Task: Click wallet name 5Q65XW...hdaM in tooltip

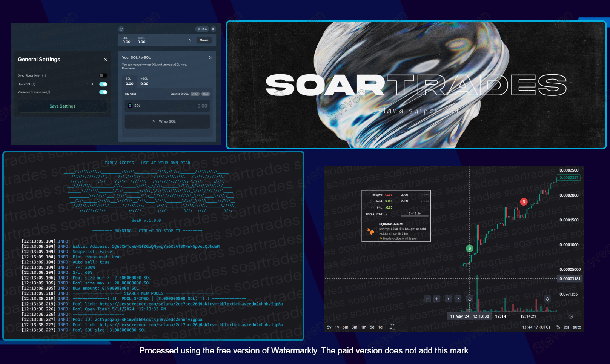Action: click(x=391, y=224)
